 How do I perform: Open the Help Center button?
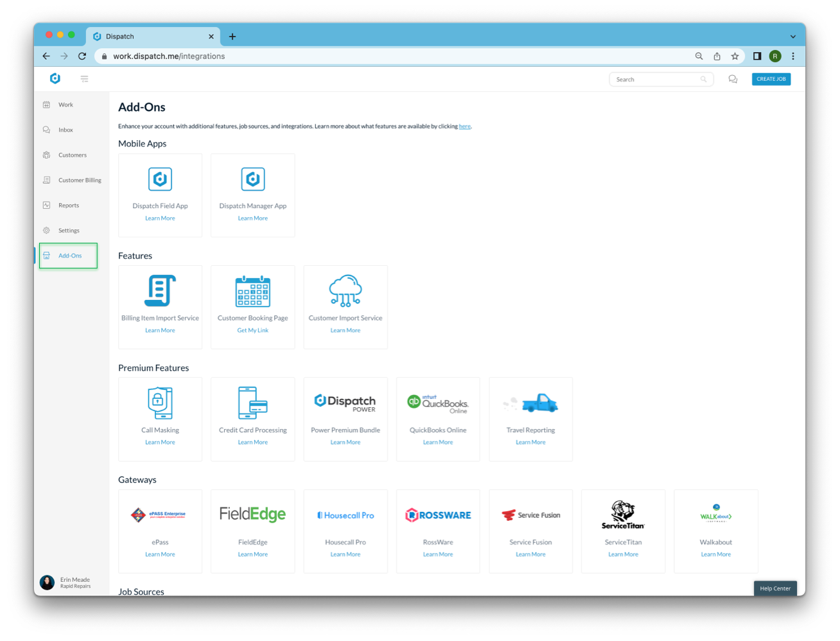[775, 588]
